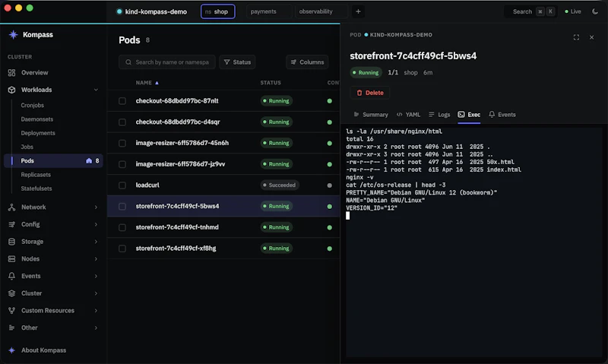Image resolution: width=608 pixels, height=364 pixels.
Task: Switch to the Summary tab
Action: click(x=371, y=114)
